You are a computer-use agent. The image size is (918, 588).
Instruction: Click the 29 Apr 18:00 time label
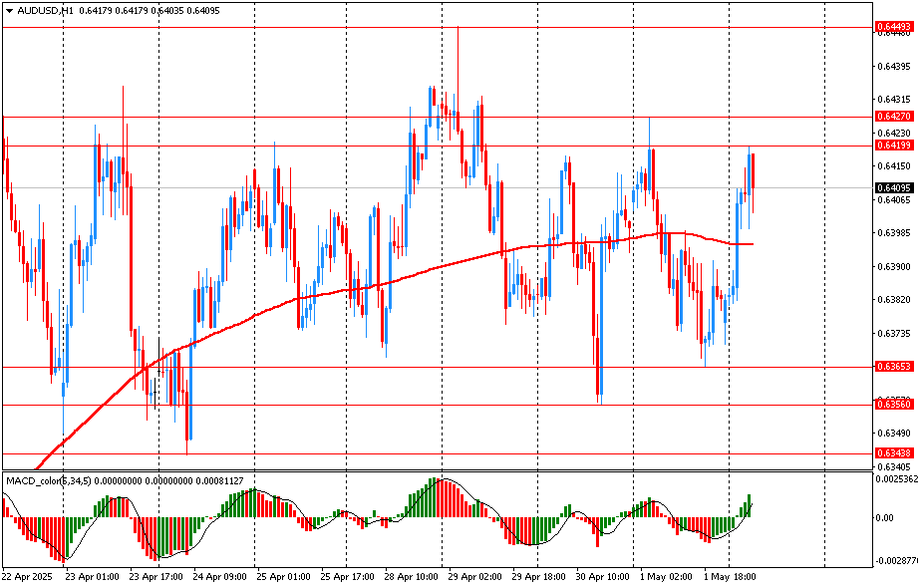[x=538, y=577]
